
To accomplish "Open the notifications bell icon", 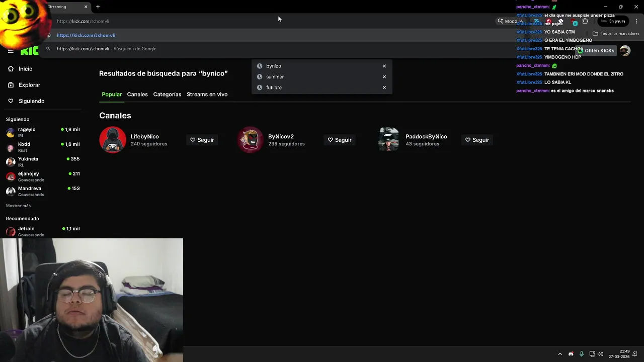I will [x=636, y=354].
